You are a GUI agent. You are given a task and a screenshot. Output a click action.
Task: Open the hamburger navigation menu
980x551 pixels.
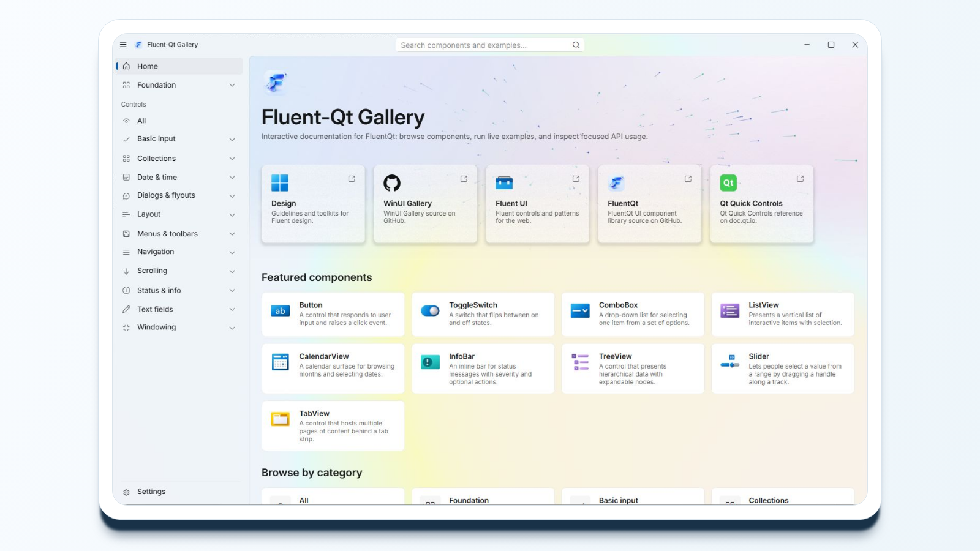click(123, 45)
